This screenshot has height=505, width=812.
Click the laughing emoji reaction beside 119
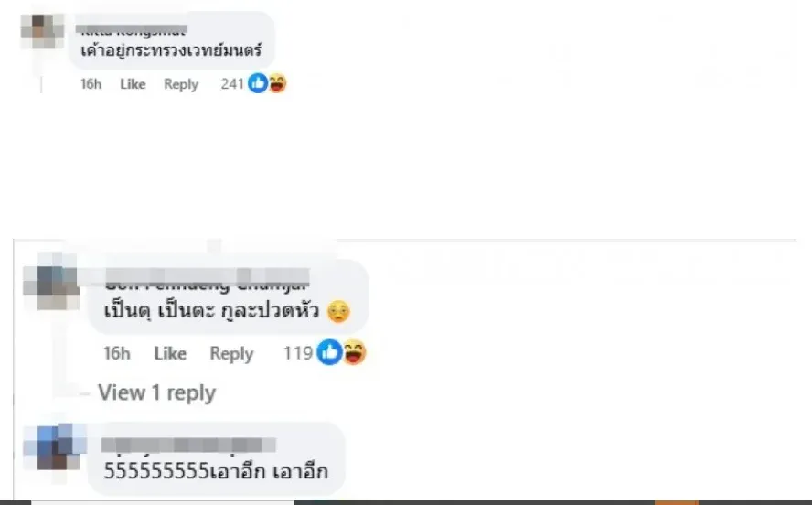pyautogui.click(x=354, y=352)
